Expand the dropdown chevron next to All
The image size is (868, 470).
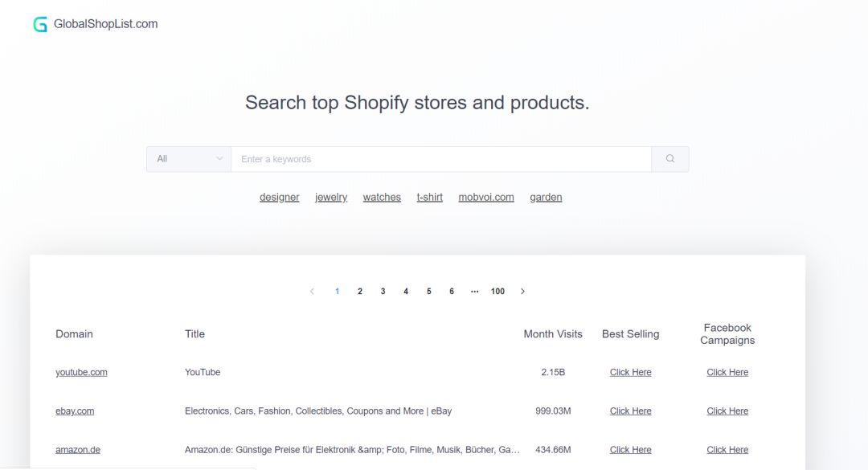(x=219, y=158)
